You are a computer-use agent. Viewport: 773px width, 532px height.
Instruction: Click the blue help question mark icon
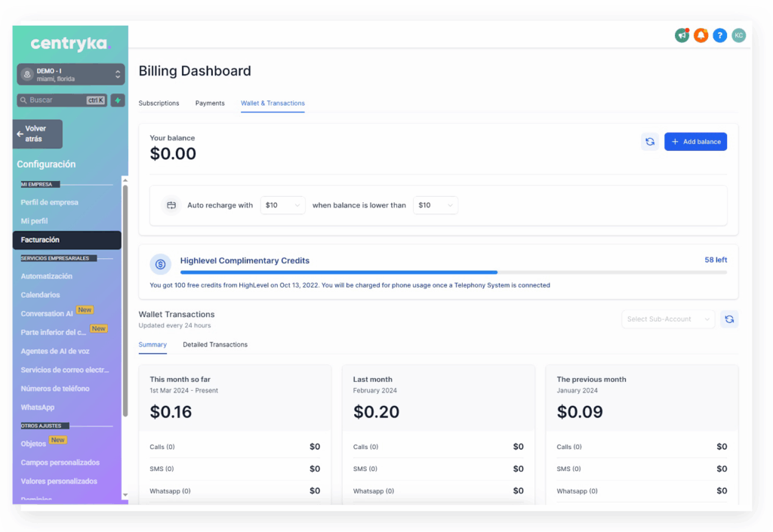tap(719, 35)
